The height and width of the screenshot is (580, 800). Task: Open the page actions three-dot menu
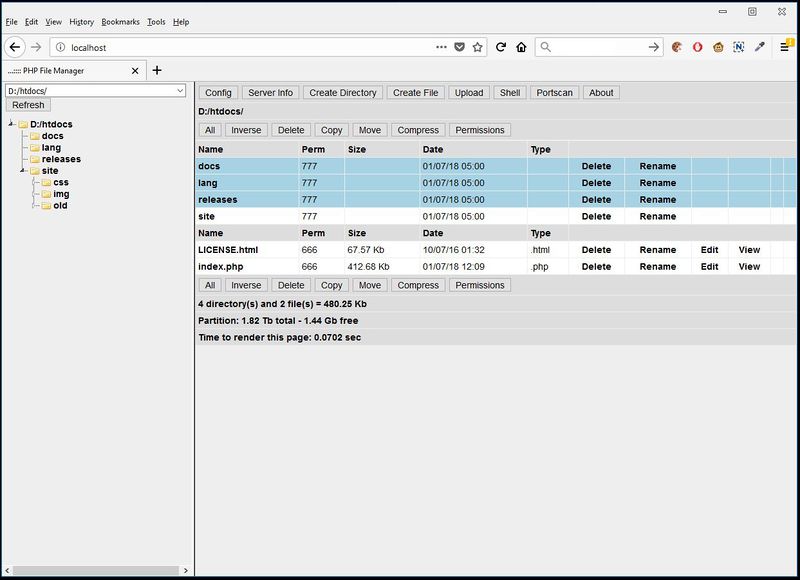click(x=441, y=47)
